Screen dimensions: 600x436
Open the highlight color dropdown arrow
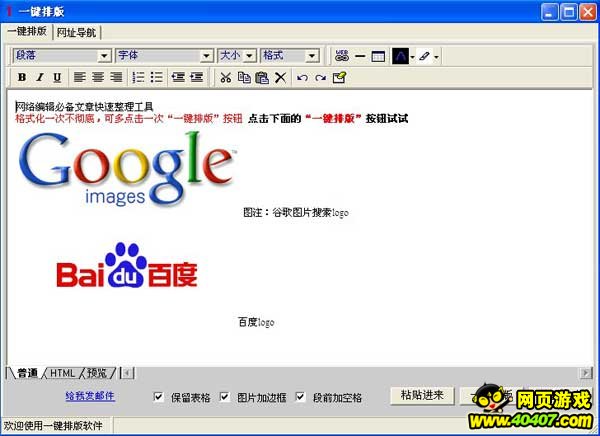pyautogui.click(x=436, y=57)
